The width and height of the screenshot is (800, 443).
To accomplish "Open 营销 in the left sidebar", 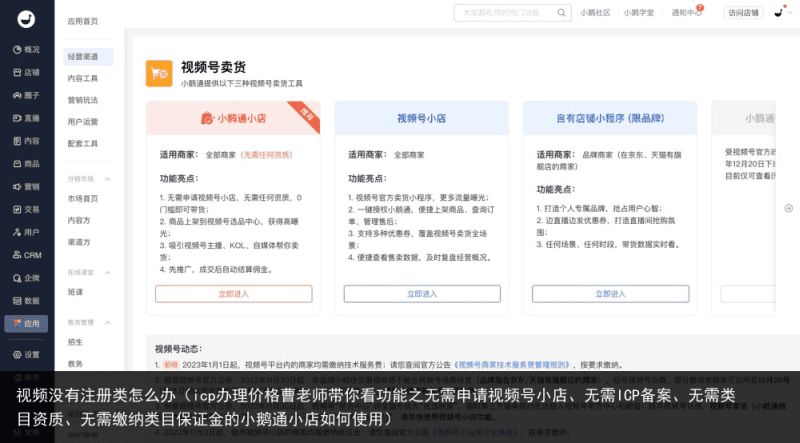I will pyautogui.click(x=26, y=187).
